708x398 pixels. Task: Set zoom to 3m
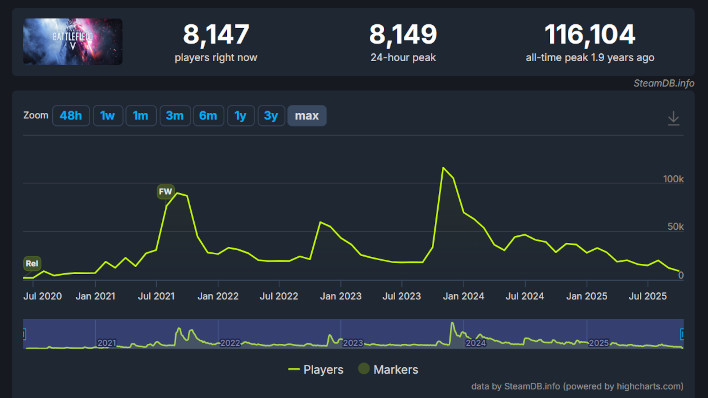[175, 116]
